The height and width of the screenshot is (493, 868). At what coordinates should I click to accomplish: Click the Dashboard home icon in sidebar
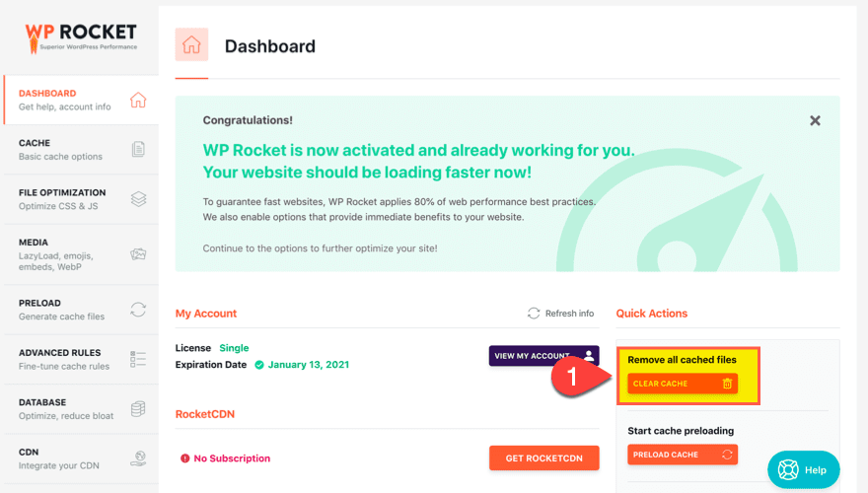tap(138, 100)
